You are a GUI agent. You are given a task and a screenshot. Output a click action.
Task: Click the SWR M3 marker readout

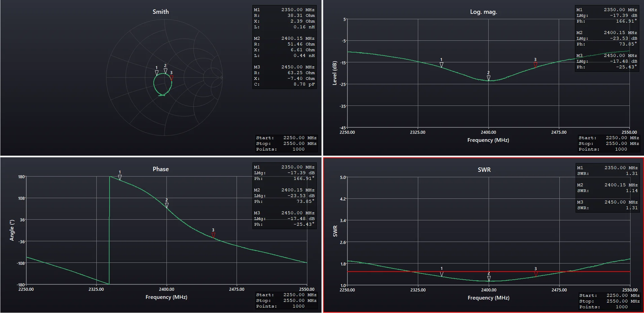point(608,205)
